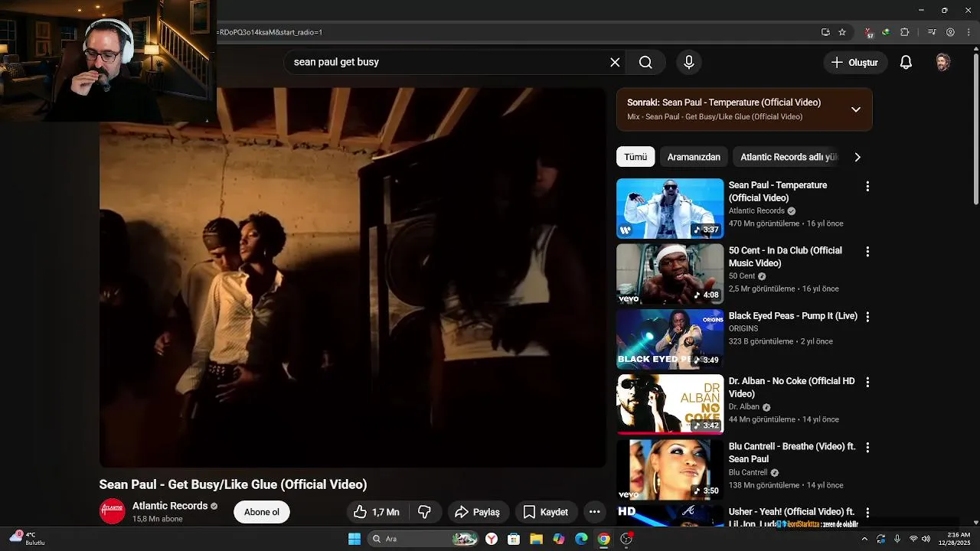Dislike the video with thumbs down
Screen dimensions: 980x551
(424, 512)
